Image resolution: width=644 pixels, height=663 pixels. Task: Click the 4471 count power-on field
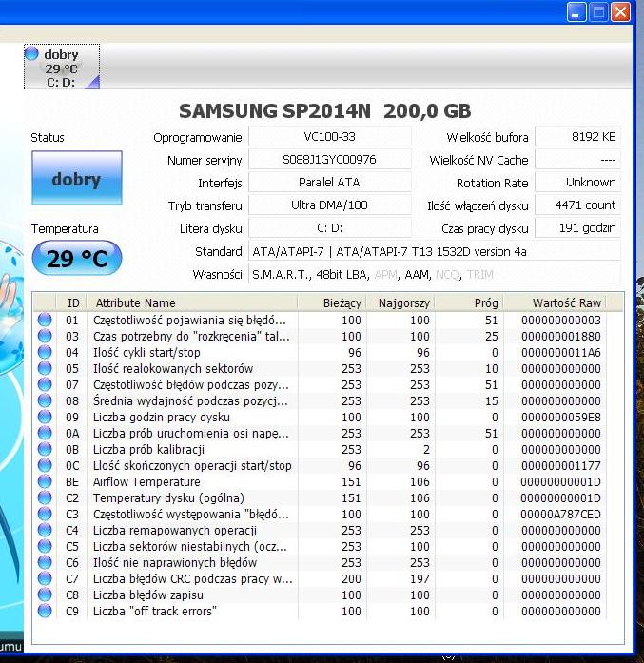tap(578, 205)
